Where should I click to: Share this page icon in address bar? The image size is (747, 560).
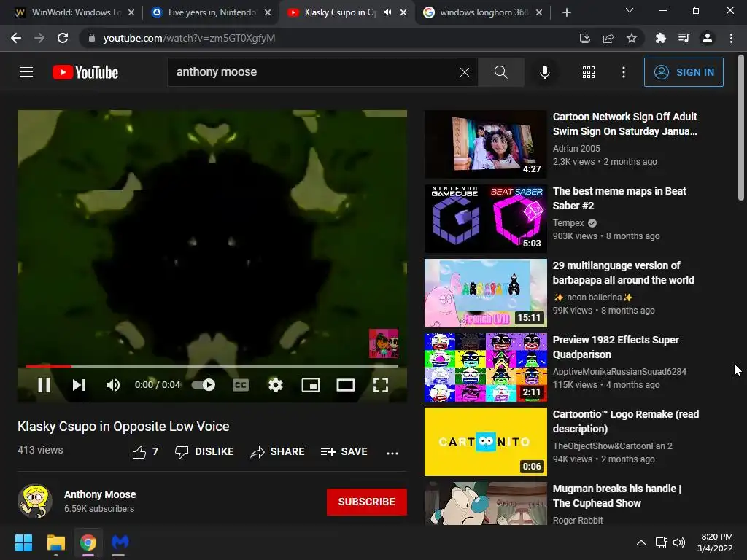[x=608, y=38]
